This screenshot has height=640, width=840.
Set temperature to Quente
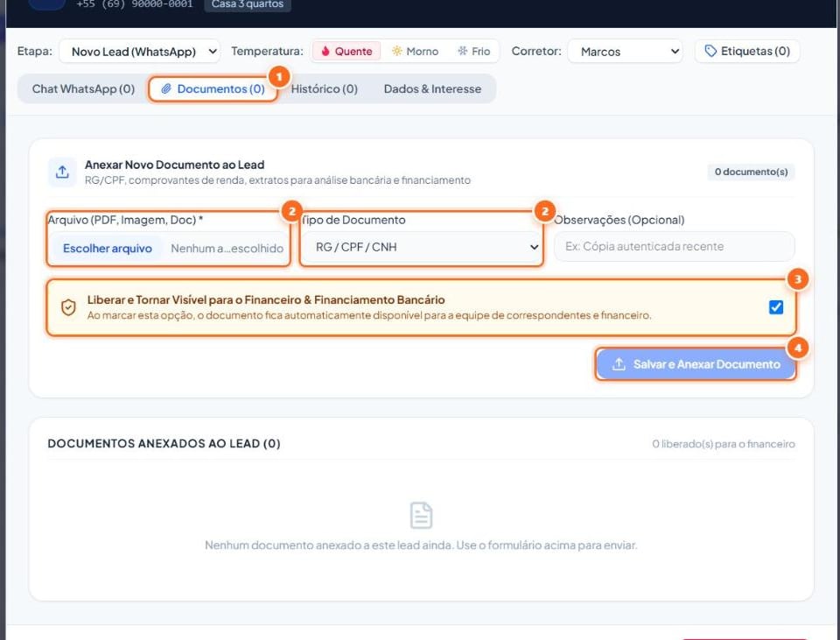tap(346, 51)
